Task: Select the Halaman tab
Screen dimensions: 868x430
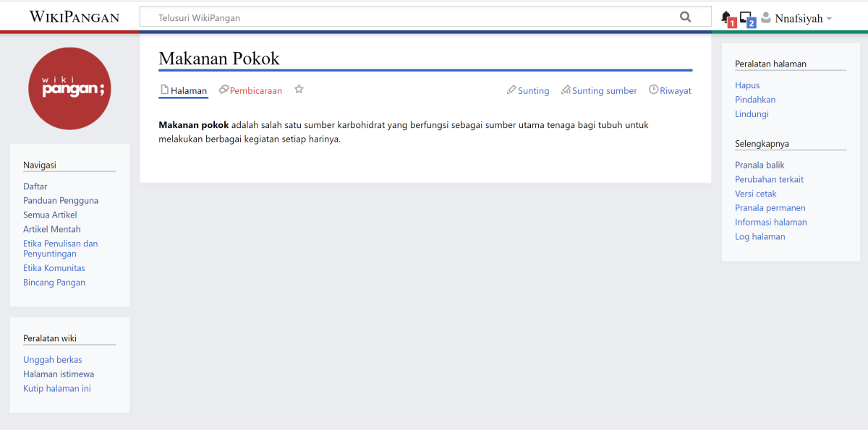Action: [x=183, y=90]
